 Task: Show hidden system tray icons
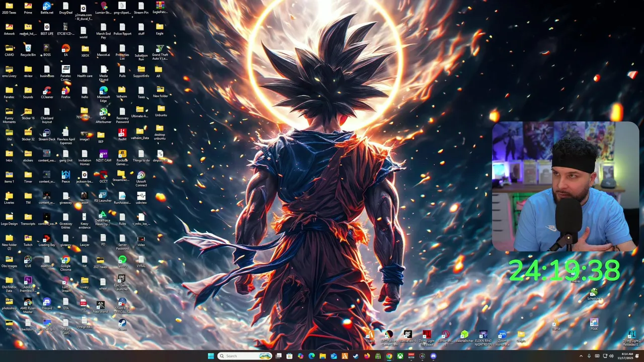(581, 356)
